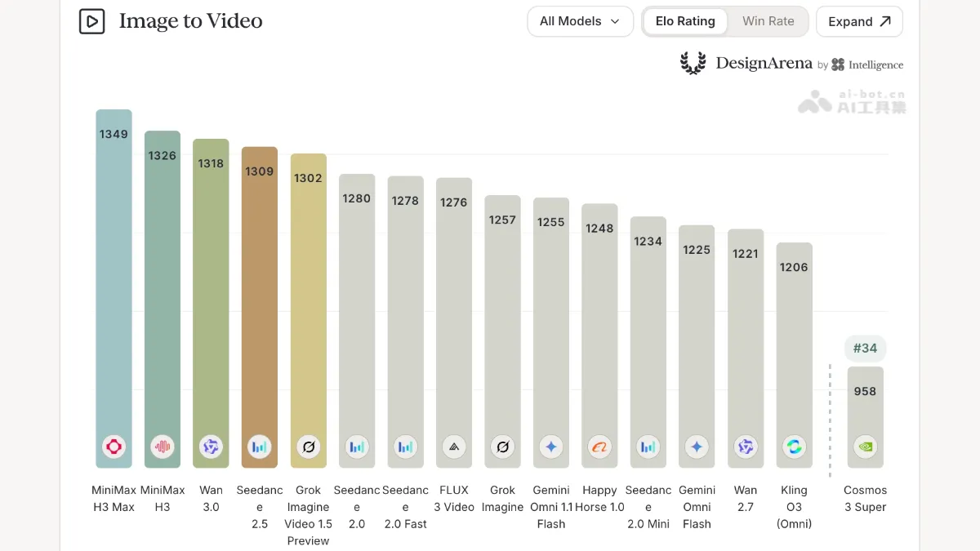This screenshot has width=980, height=551.
Task: Click the Wan 3.0 logo icon
Action: pos(211,447)
